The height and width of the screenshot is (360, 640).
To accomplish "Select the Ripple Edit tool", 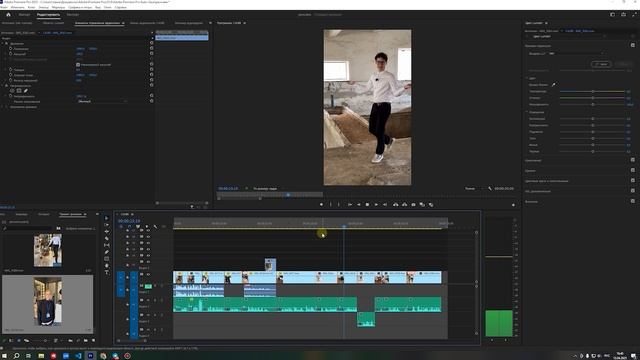I will [x=107, y=231].
